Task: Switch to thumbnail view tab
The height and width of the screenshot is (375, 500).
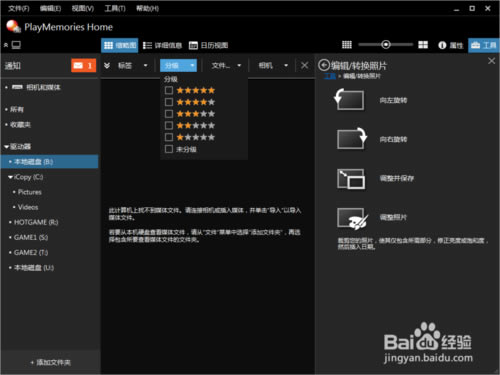Action: tap(120, 45)
